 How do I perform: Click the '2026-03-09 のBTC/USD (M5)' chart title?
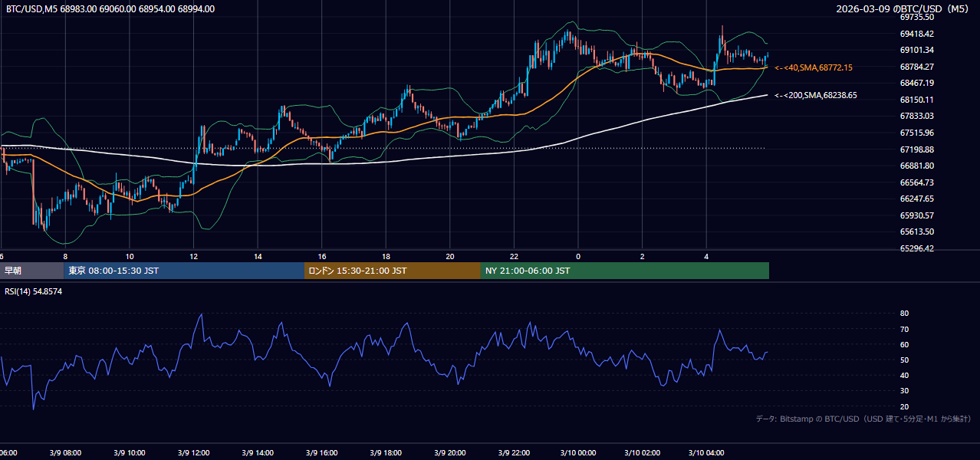(903, 9)
